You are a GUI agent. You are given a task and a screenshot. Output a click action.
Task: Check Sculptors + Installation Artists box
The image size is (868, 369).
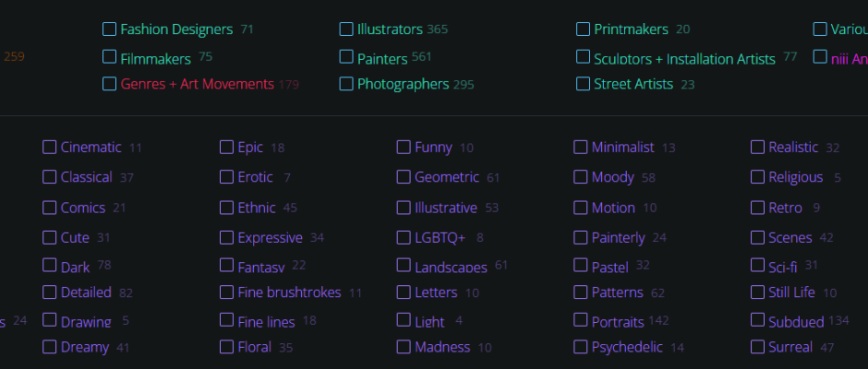point(583,56)
